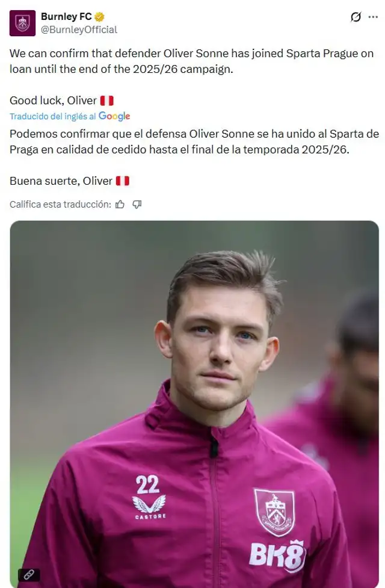Image resolution: width=385 pixels, height=588 pixels.
Task: Click the Burnley FC crest profile avatar
Action: tap(22, 23)
